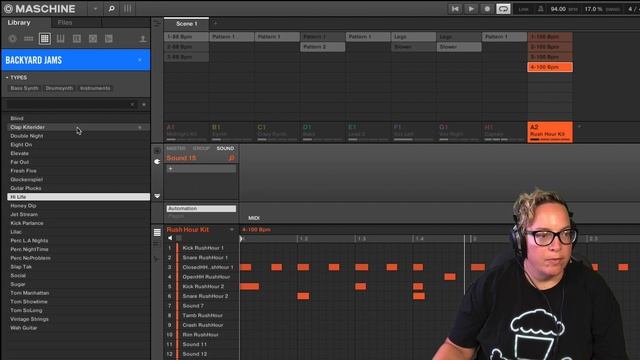
Task: Add a new group with plus
Action: click(x=579, y=127)
